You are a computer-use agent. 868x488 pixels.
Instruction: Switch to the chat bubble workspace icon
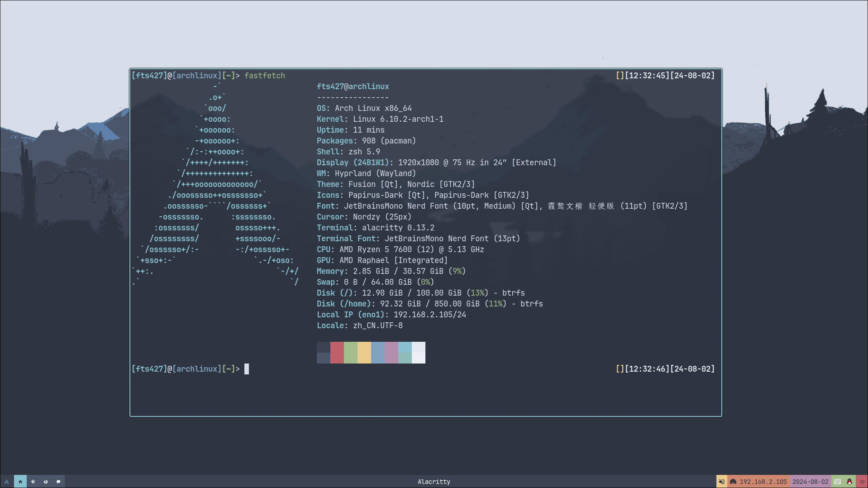58,482
